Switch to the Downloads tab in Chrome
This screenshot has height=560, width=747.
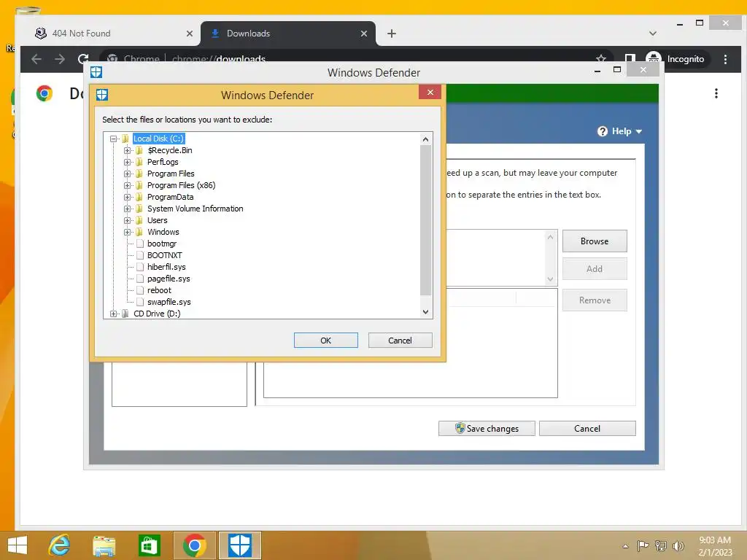288,34
